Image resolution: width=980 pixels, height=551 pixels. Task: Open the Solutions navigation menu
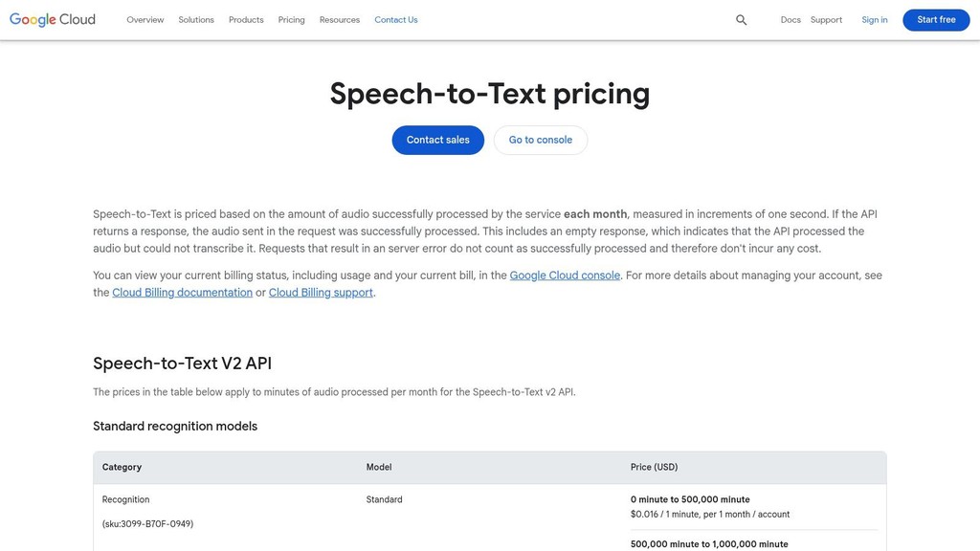[x=196, y=19]
